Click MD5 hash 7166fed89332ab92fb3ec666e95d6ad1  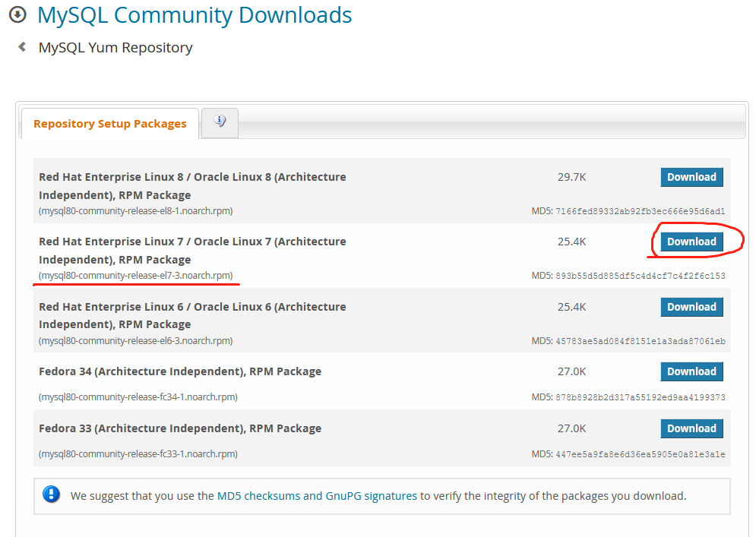click(x=641, y=211)
